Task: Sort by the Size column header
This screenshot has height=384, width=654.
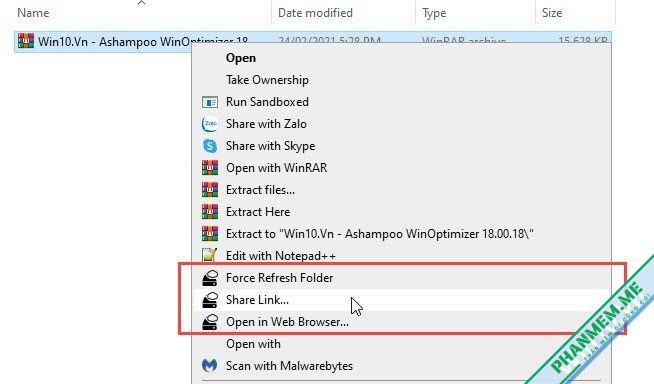Action: [552, 13]
